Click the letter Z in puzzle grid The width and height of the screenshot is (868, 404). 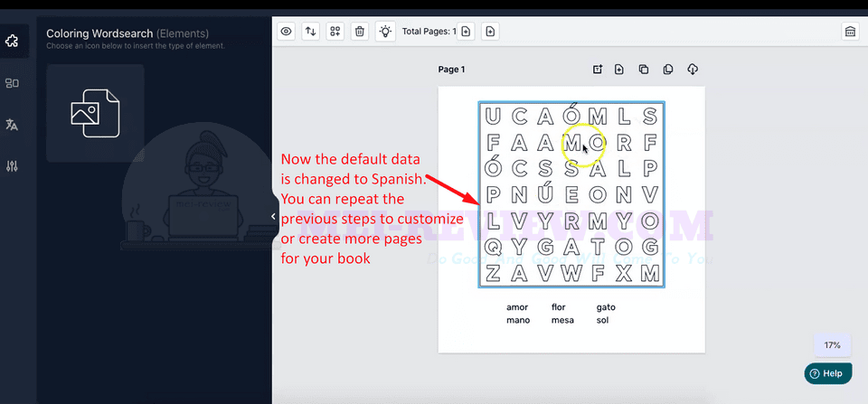493,273
